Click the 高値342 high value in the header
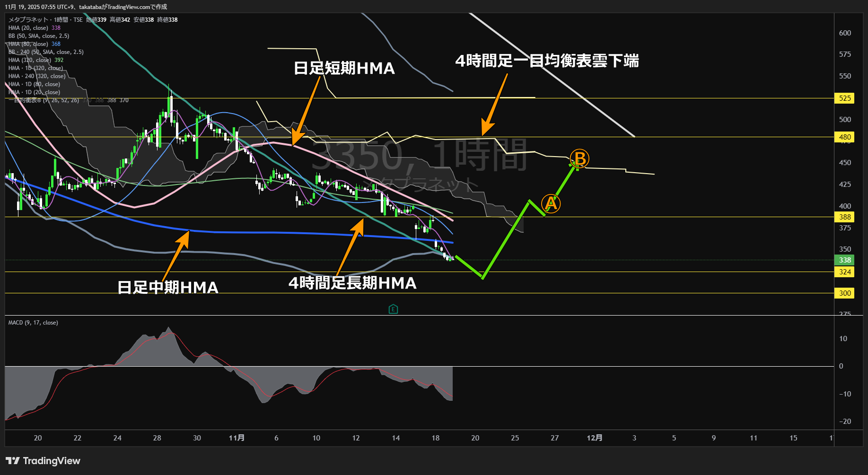The width and height of the screenshot is (868, 475). point(120,20)
